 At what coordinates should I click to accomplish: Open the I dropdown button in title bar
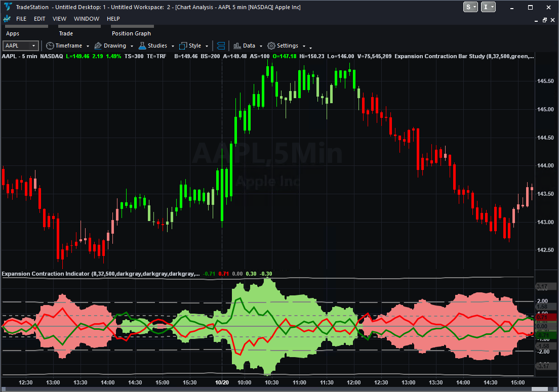click(x=488, y=7)
